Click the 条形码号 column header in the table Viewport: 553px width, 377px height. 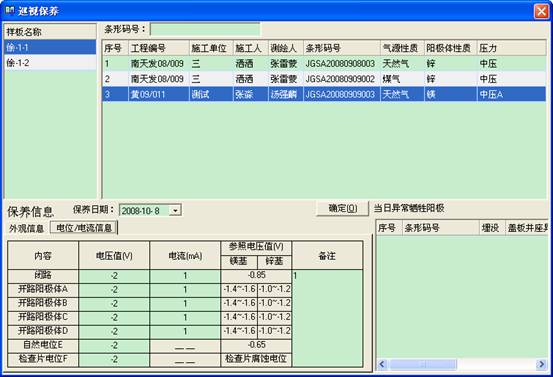pyautogui.click(x=342, y=48)
